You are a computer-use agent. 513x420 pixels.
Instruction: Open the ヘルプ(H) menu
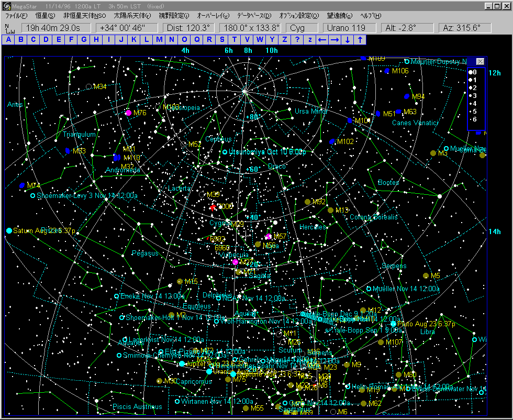click(x=371, y=16)
